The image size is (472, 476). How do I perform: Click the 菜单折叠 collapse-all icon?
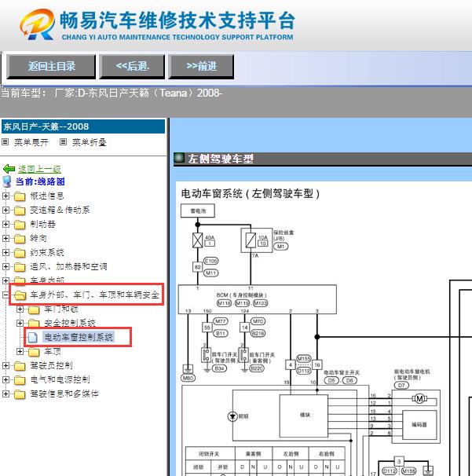pyautogui.click(x=63, y=141)
